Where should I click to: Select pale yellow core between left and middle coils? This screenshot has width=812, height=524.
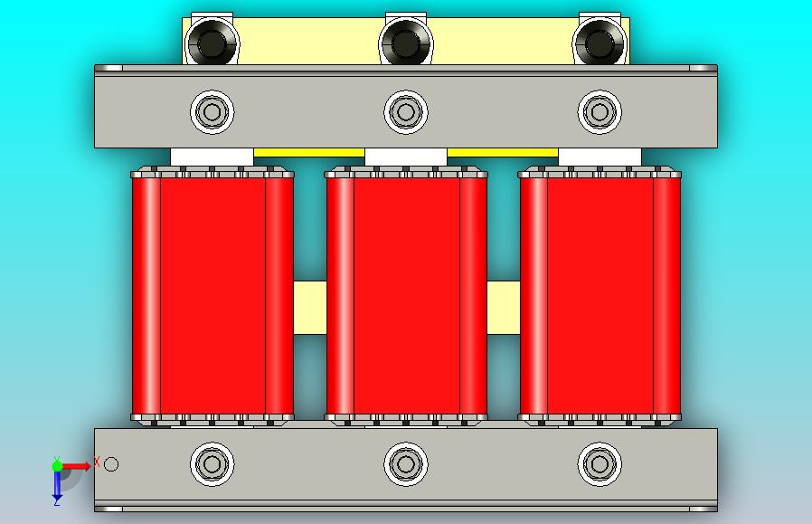pyautogui.click(x=309, y=308)
